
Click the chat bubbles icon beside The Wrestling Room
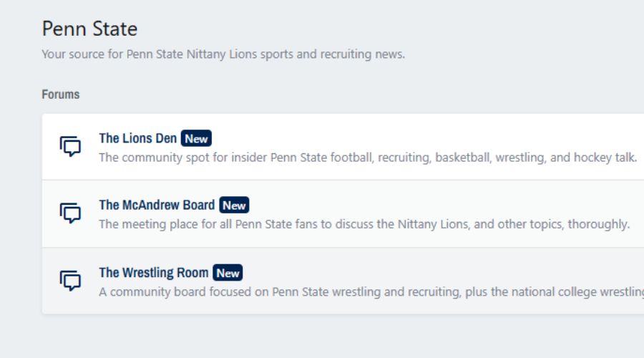[70, 281]
